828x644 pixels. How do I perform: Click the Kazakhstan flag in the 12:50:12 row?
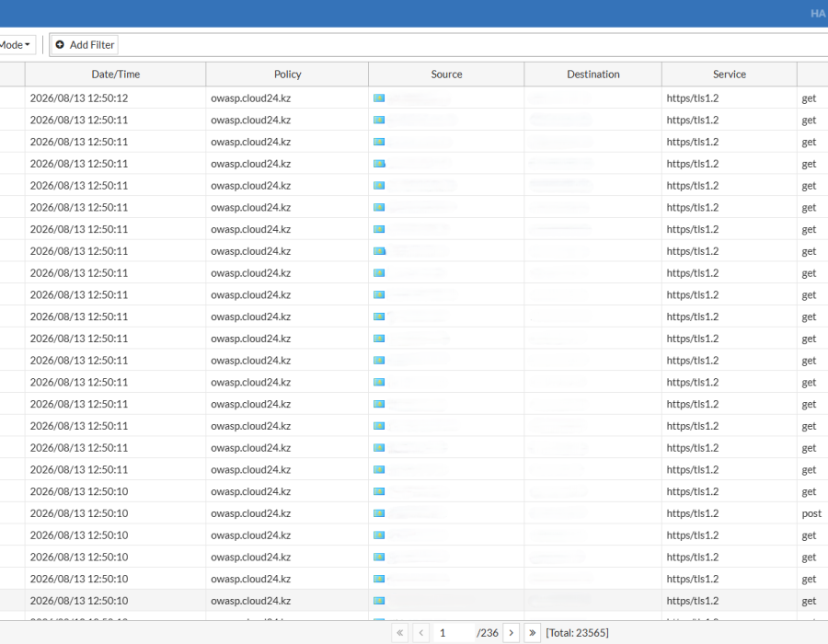click(x=379, y=98)
